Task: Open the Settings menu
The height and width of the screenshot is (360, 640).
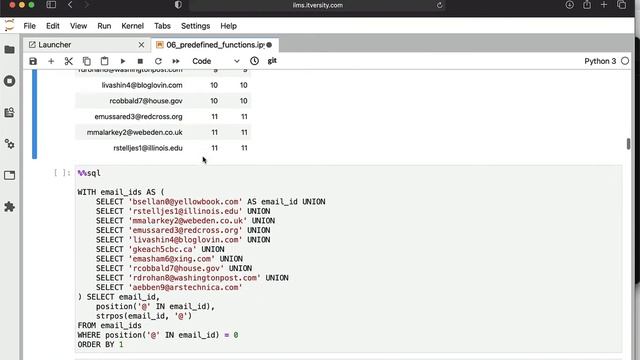Action: pyautogui.click(x=196, y=26)
